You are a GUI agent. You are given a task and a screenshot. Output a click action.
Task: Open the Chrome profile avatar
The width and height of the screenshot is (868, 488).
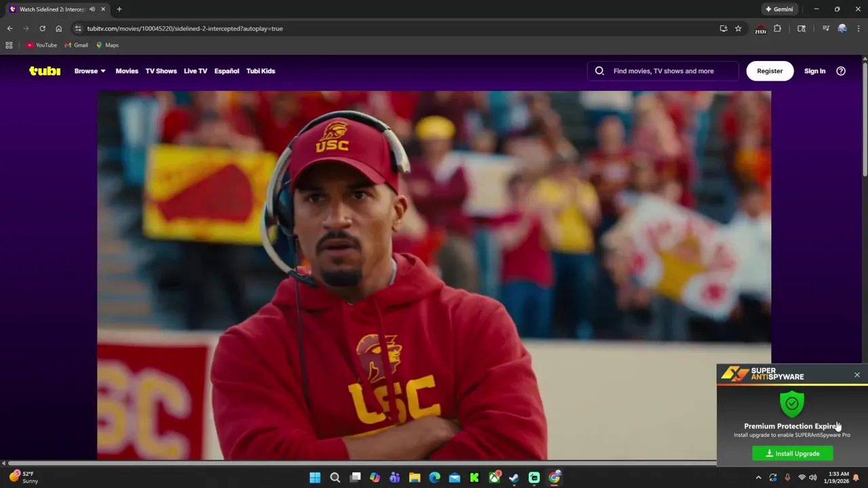point(842,28)
